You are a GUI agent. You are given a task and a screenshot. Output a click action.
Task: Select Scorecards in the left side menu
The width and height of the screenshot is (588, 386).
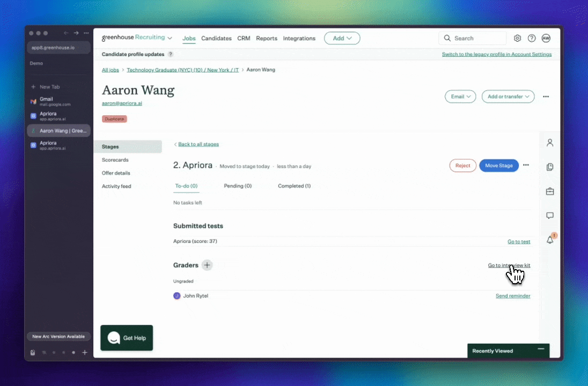point(115,160)
